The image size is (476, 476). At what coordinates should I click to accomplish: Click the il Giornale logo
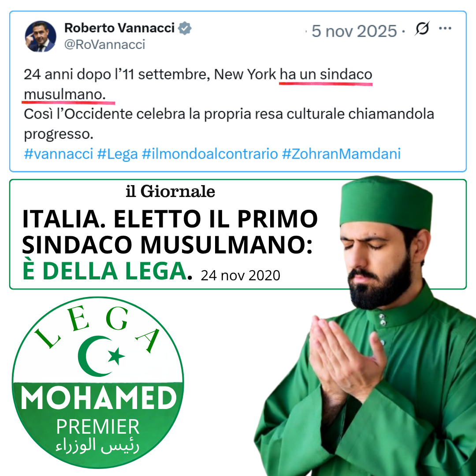[170, 191]
